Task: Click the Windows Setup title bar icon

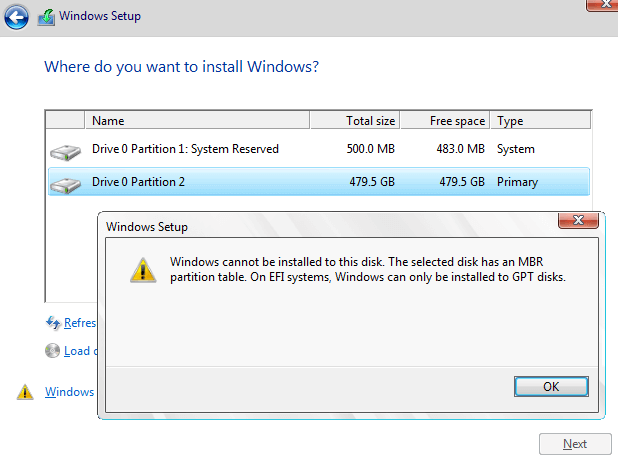Action: 46,18
